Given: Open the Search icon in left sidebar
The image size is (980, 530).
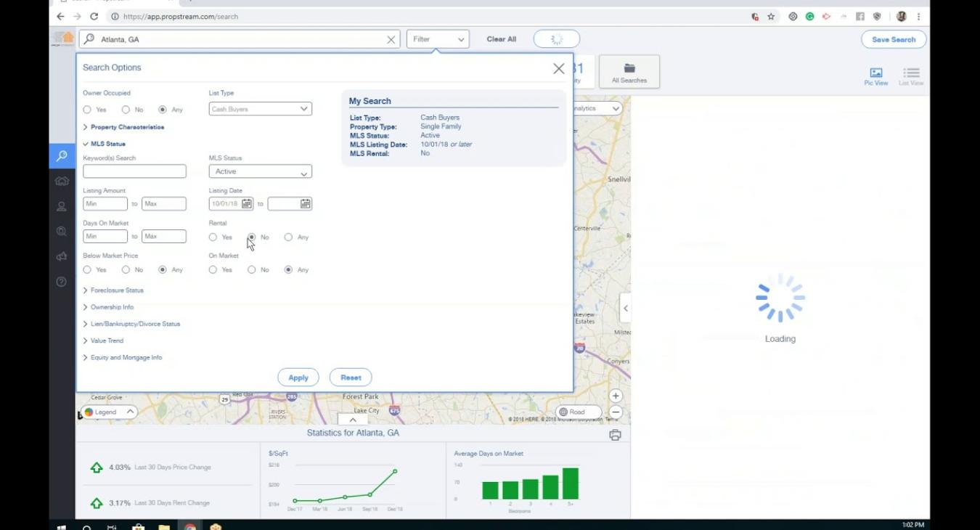Looking at the screenshot, I should [62, 155].
